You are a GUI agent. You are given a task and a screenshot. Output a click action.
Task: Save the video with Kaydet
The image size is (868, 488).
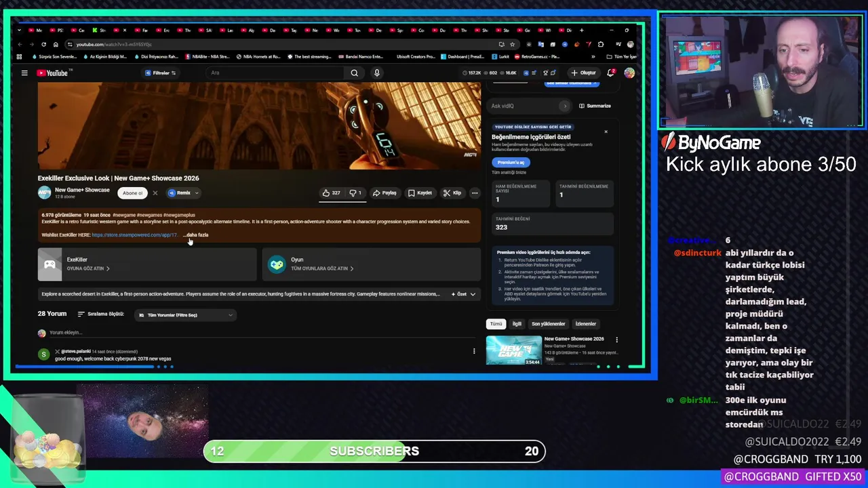point(420,192)
